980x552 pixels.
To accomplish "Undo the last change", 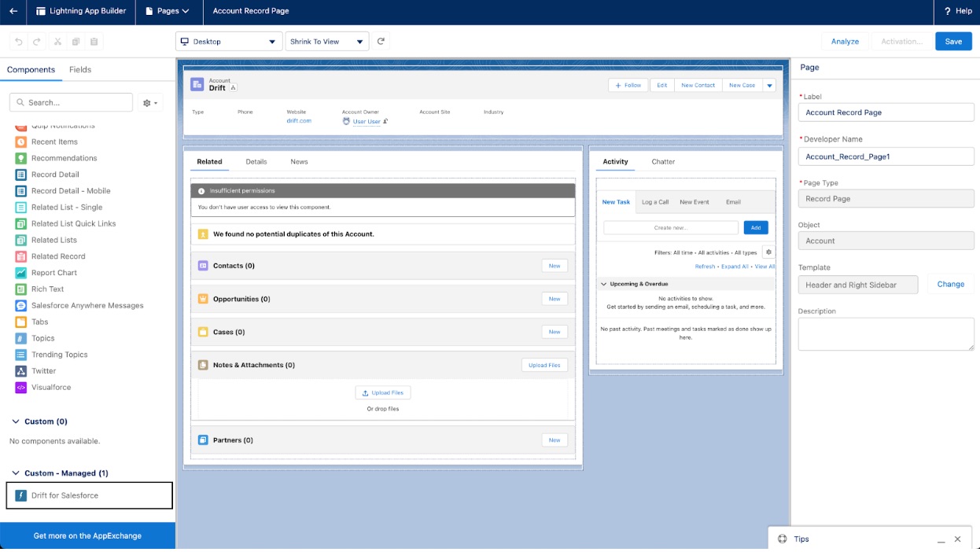I will pyautogui.click(x=17, y=42).
